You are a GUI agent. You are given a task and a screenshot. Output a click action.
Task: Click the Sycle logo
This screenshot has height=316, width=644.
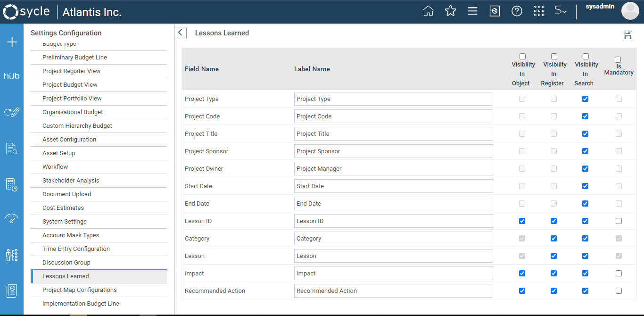click(x=26, y=12)
